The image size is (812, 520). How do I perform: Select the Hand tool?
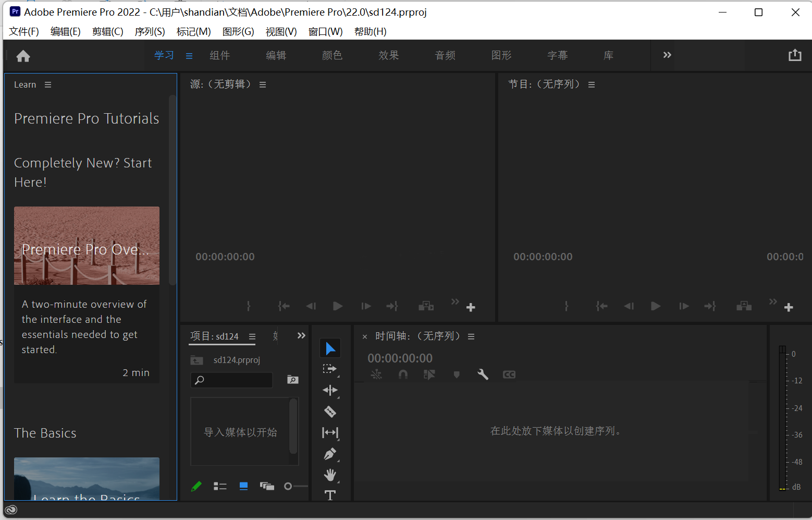pyautogui.click(x=330, y=475)
